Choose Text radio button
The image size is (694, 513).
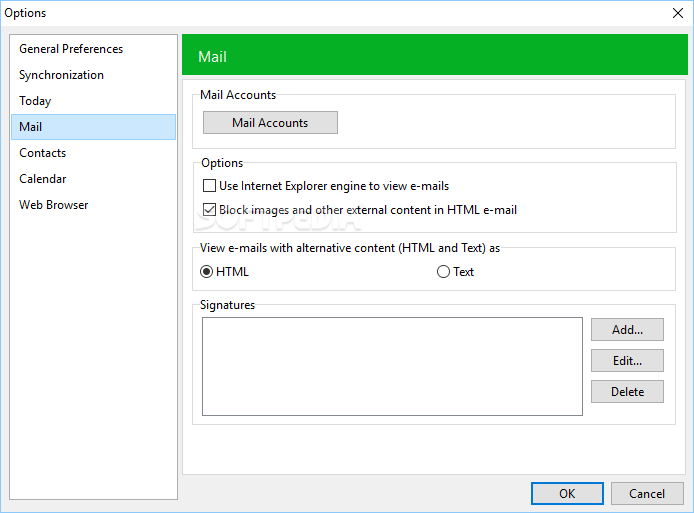[x=443, y=271]
